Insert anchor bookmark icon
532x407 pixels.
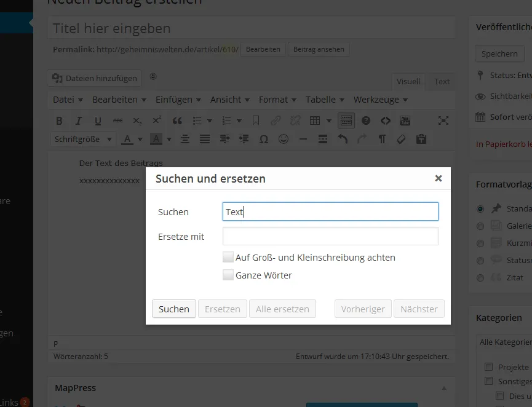(256, 121)
